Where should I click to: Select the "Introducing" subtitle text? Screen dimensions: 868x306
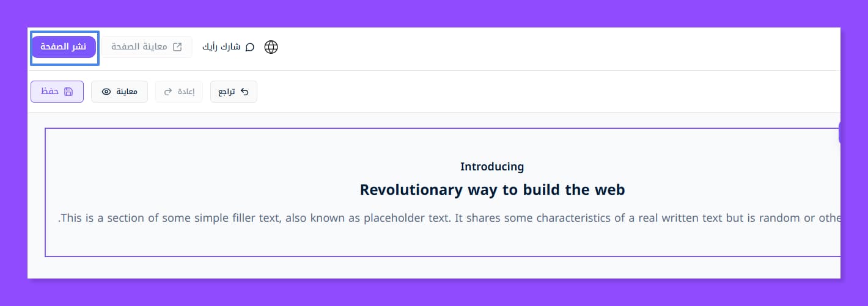492,166
